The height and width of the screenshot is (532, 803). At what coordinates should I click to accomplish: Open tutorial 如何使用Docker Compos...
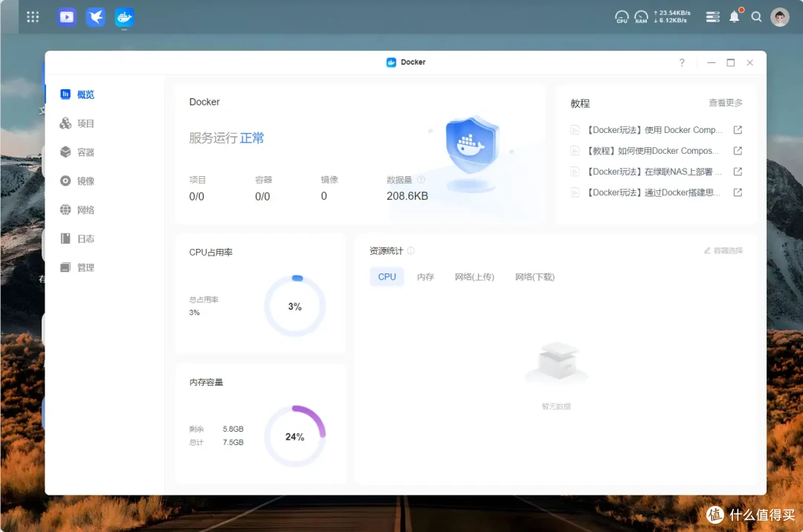[653, 151]
